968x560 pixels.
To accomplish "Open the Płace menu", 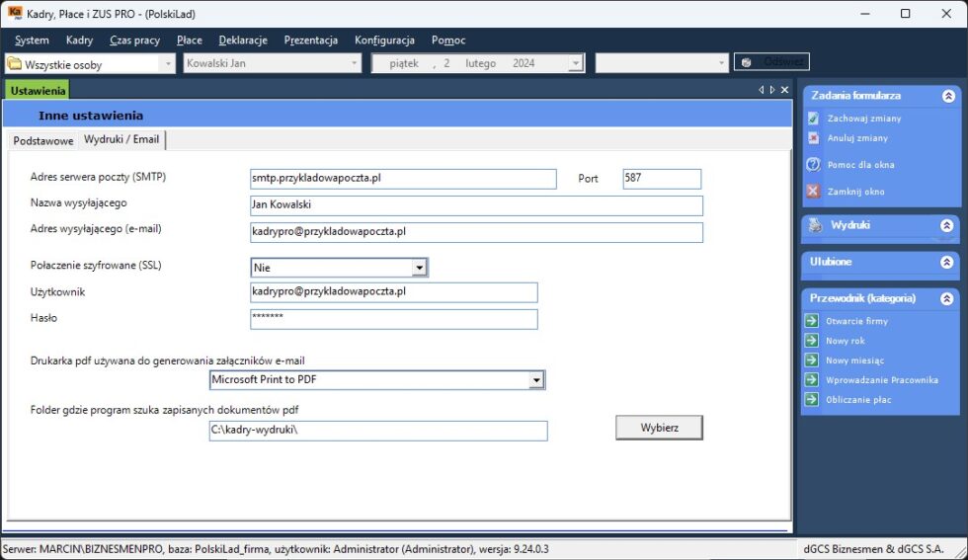I will pyautogui.click(x=189, y=40).
